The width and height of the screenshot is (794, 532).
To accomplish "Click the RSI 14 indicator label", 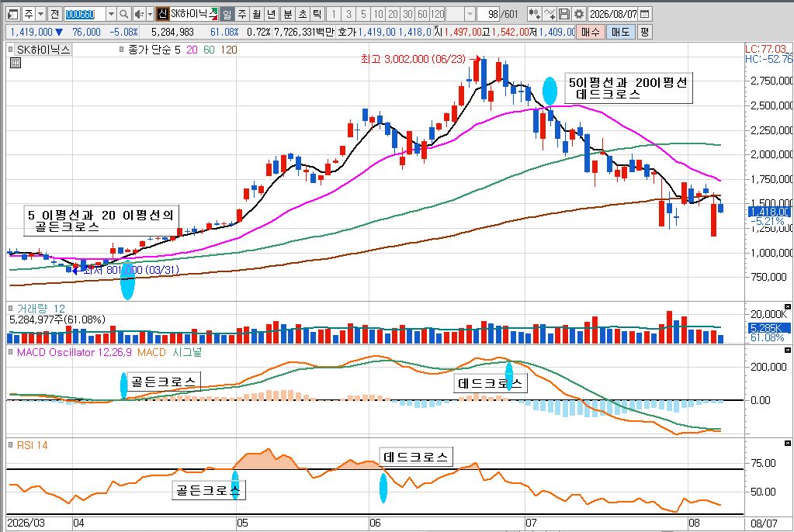I will [x=33, y=445].
